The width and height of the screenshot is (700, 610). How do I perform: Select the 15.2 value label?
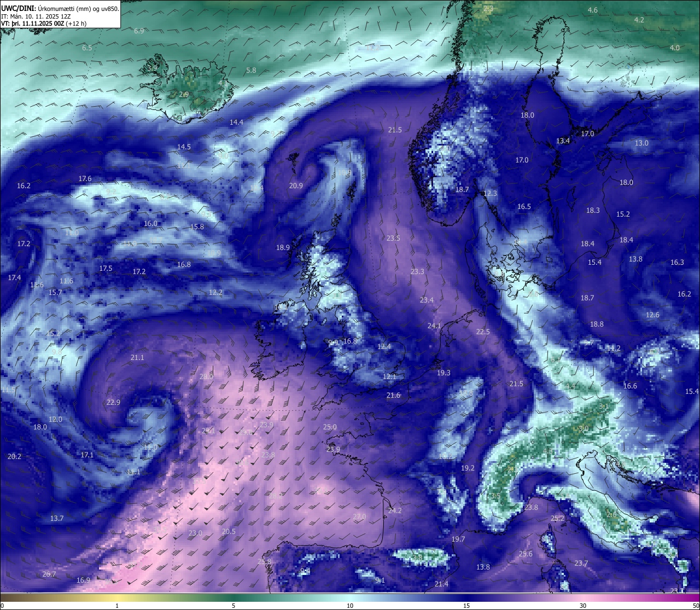click(x=623, y=214)
